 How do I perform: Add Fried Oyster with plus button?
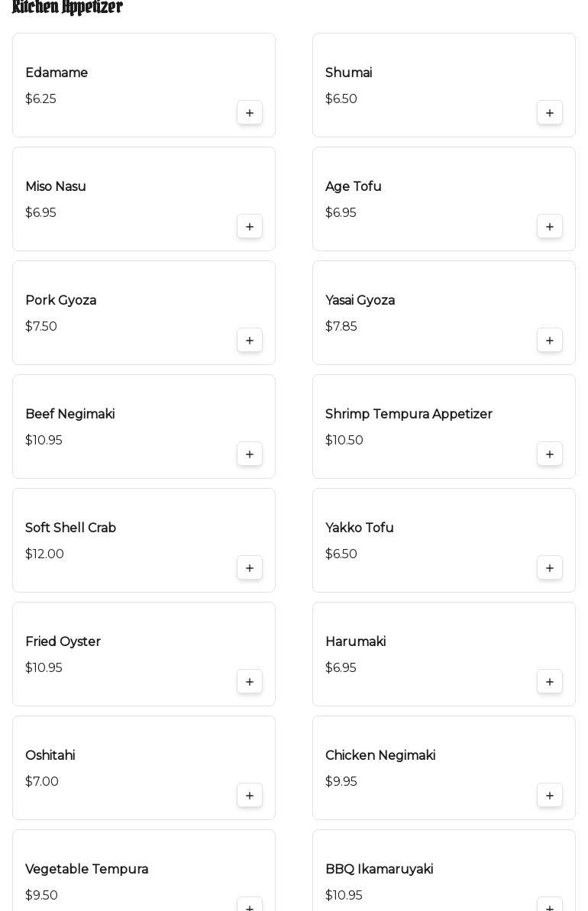250,682
